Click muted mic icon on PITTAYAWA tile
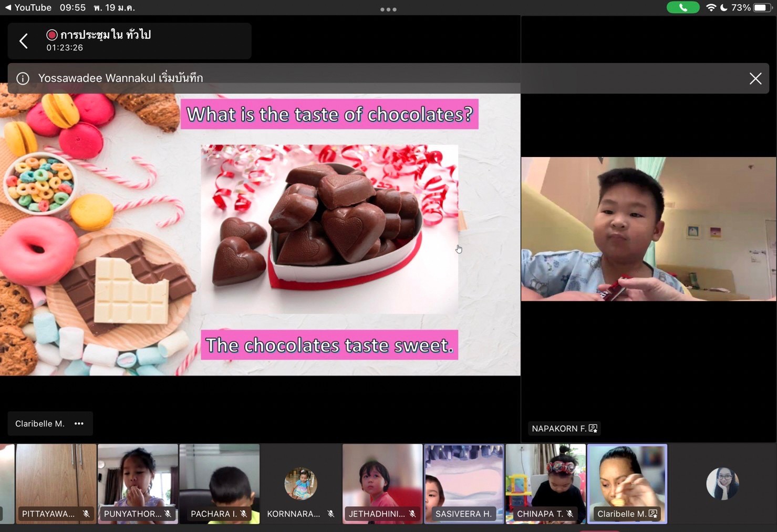777x532 pixels. tap(86, 514)
